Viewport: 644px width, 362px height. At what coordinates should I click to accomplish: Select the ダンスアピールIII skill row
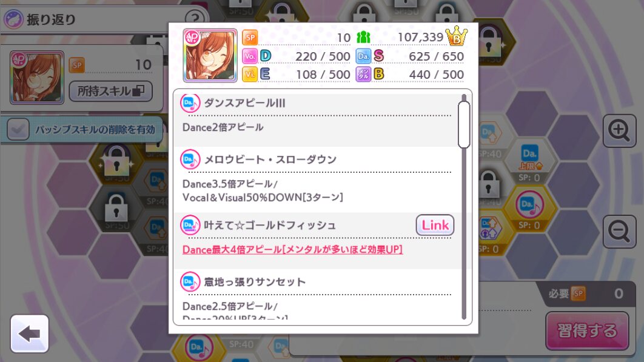coord(315,118)
